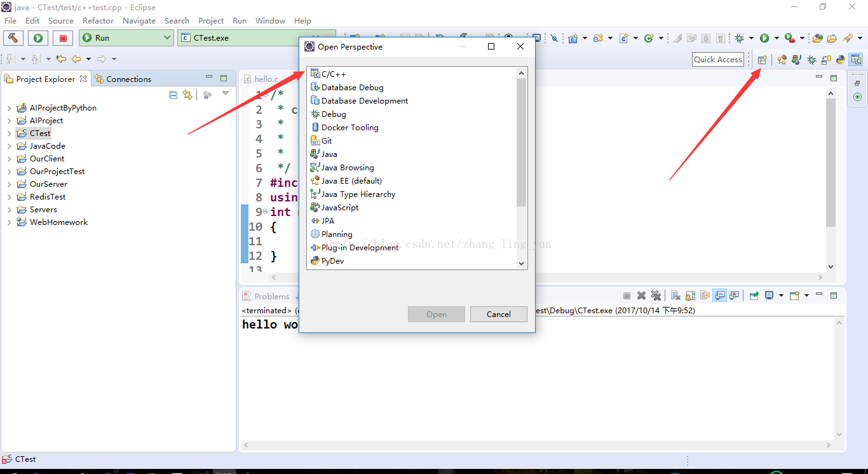Click Clear Console icon
868x474 pixels.
[x=675, y=295]
